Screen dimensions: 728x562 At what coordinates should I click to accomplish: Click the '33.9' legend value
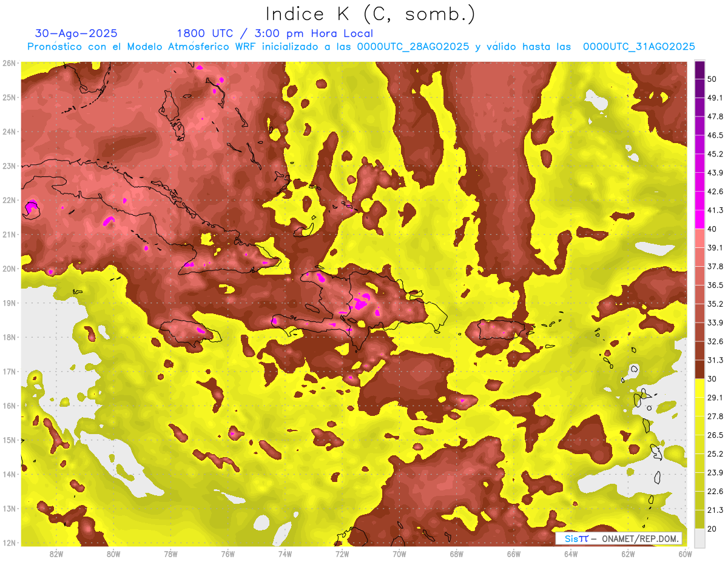(715, 323)
